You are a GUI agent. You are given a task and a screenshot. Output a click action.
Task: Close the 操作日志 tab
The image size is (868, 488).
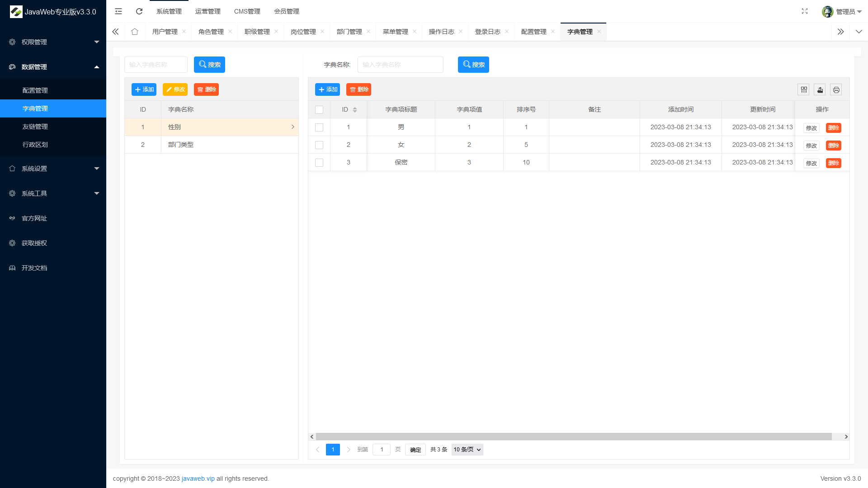pyautogui.click(x=461, y=31)
